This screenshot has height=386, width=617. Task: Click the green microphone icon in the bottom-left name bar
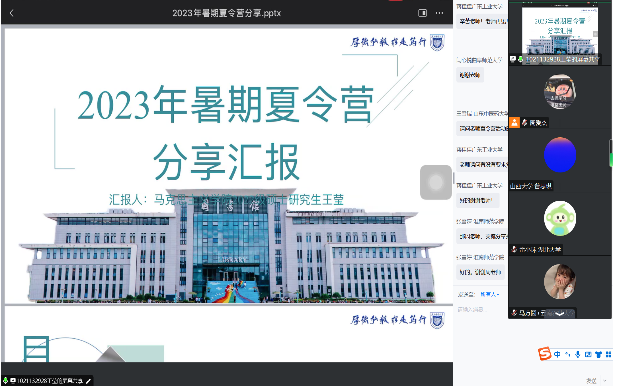pos(6,380)
